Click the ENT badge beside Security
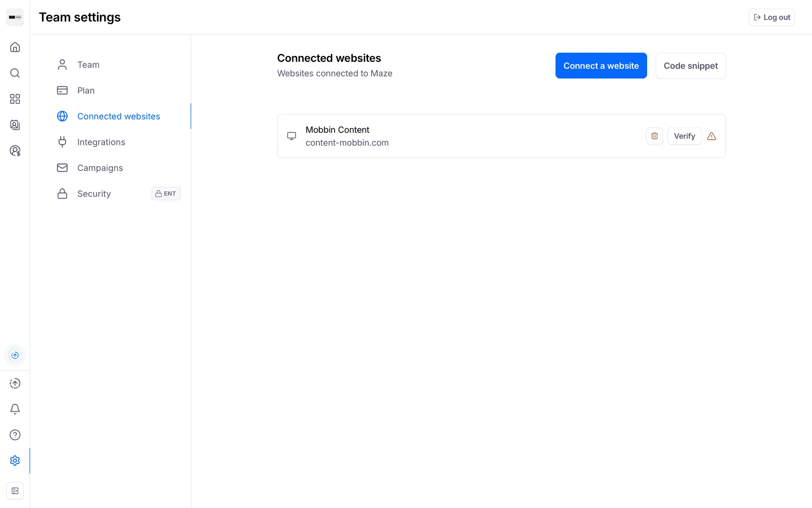 tap(166, 193)
